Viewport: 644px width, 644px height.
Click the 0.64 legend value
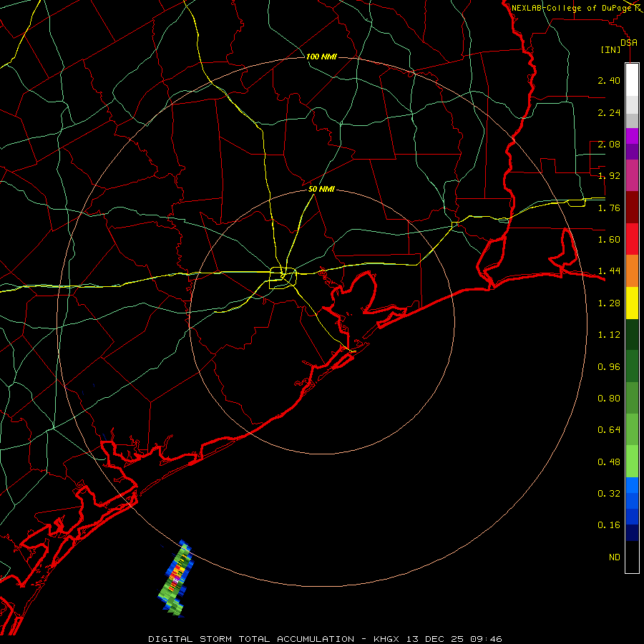tap(609, 430)
